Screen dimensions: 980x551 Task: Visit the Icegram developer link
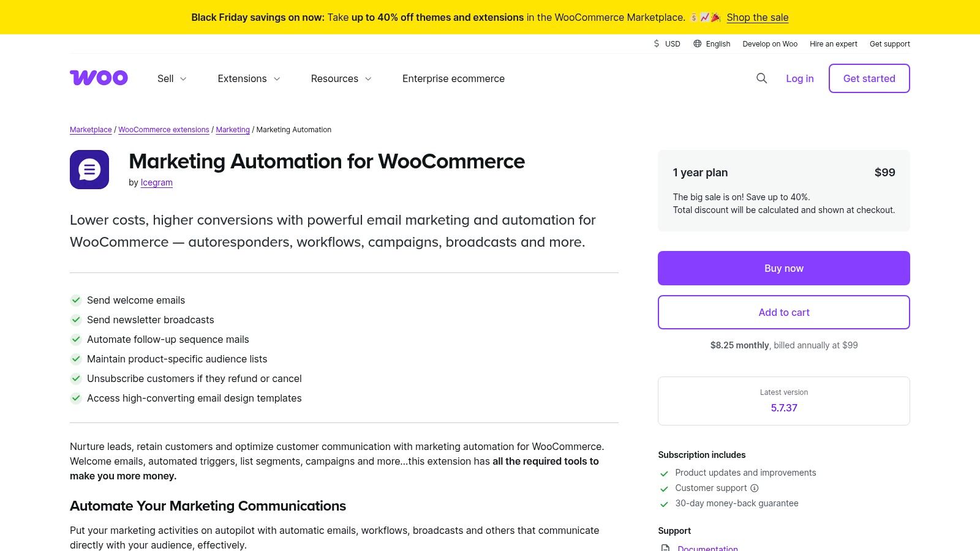(x=157, y=182)
